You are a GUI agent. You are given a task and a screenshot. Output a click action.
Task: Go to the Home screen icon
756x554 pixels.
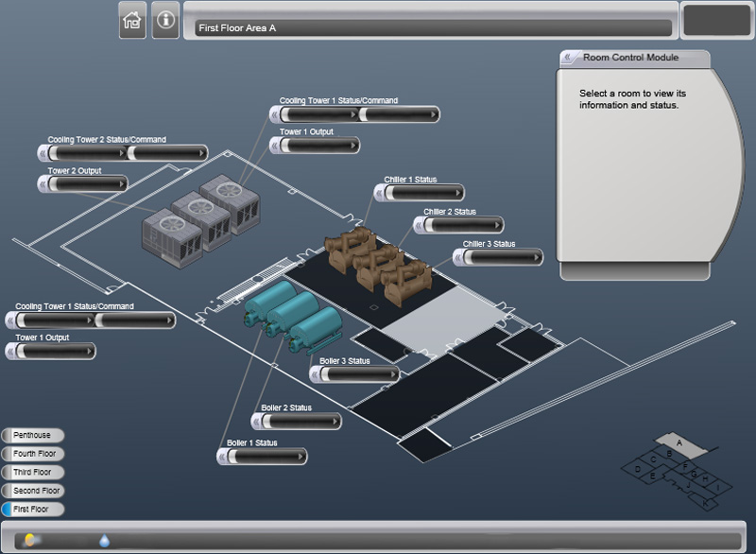(x=132, y=20)
